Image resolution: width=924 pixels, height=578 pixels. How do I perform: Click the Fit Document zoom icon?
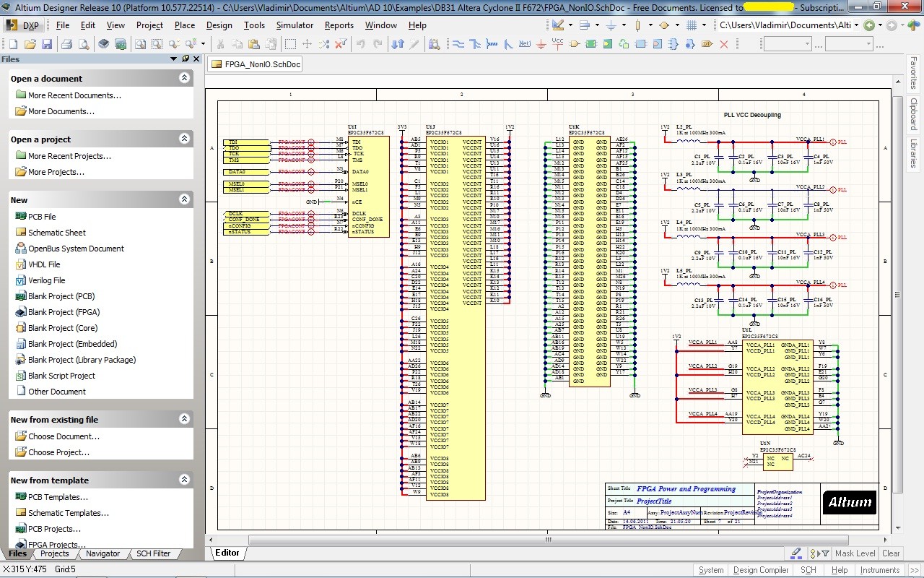coord(139,44)
